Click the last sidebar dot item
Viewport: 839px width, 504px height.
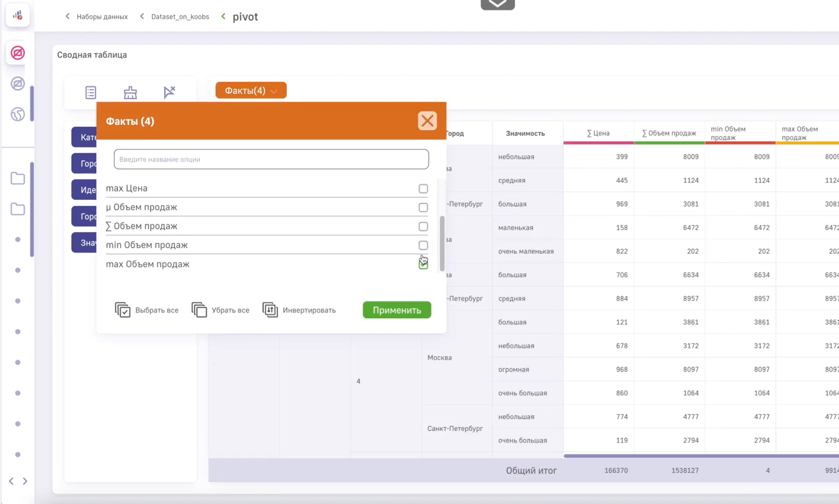(18, 454)
